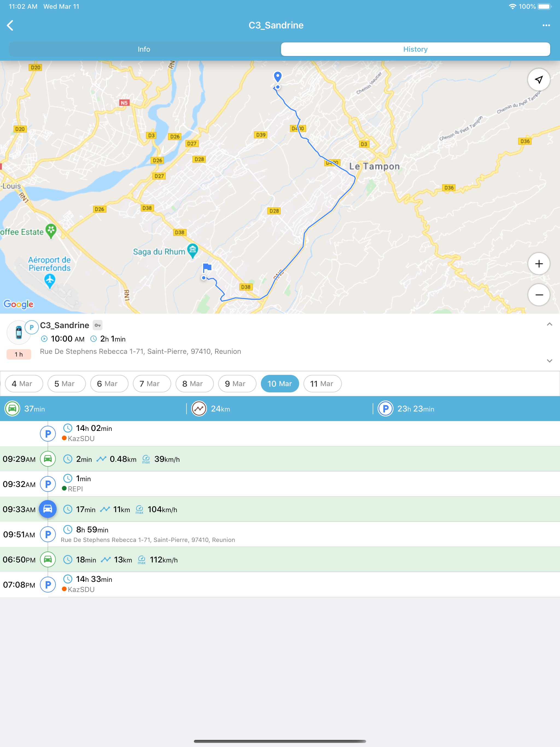Open the 09:33AM 11km trip row

tap(280, 509)
